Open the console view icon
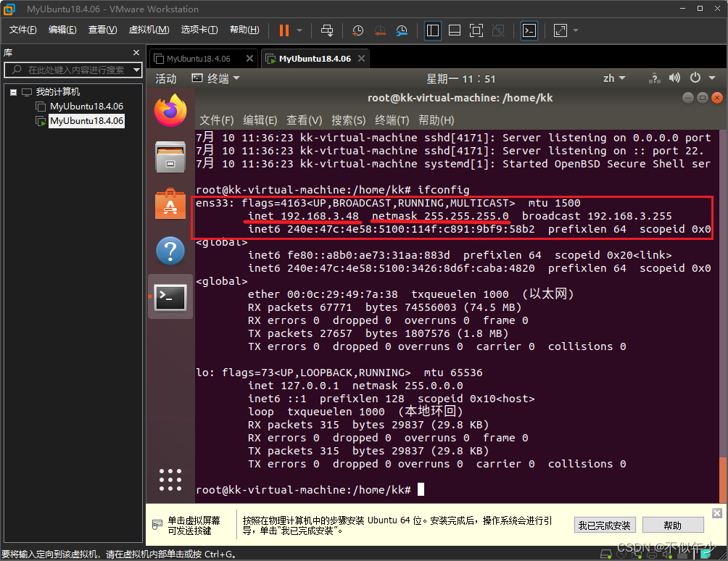Image resolution: width=728 pixels, height=561 pixels. tap(529, 30)
